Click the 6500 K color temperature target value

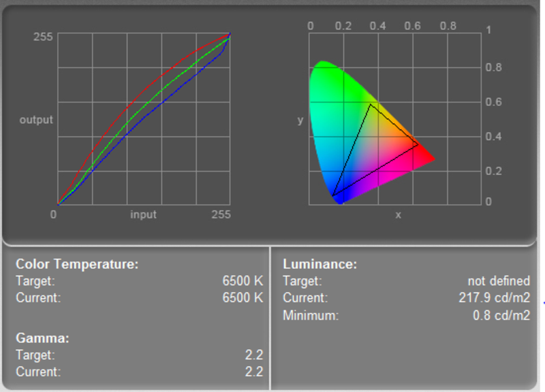pyautogui.click(x=243, y=281)
